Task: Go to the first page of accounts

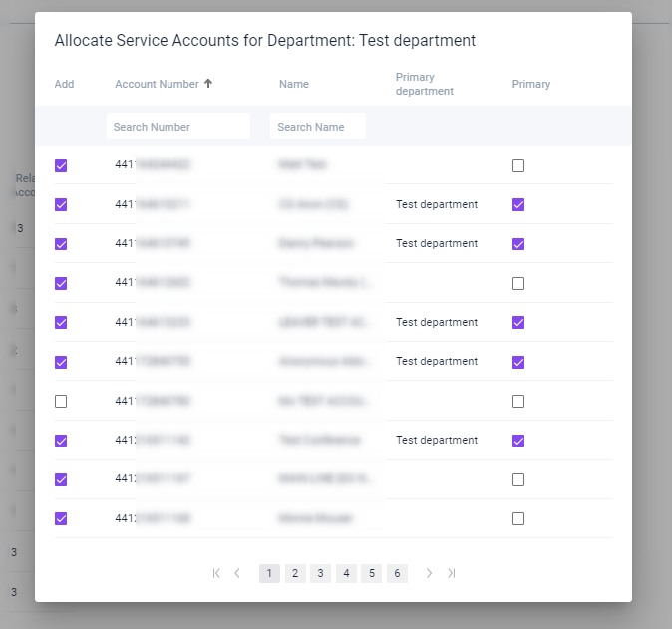Action: [216, 573]
